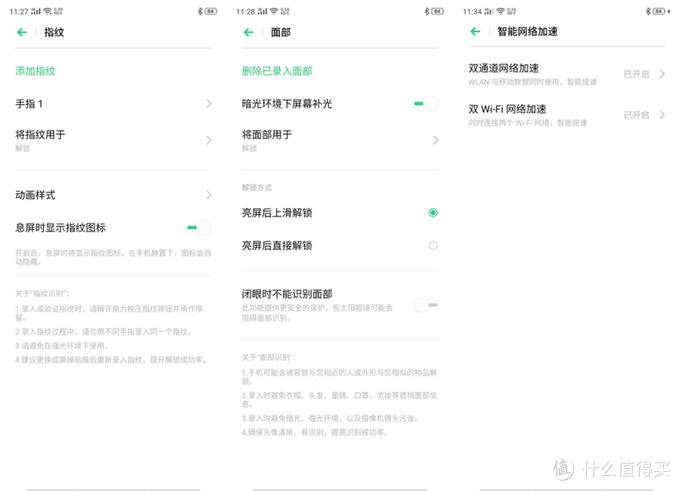Open 双 Wi-Fi 网络加速 settings
This screenshot has height=491, width=680.
pos(566,115)
